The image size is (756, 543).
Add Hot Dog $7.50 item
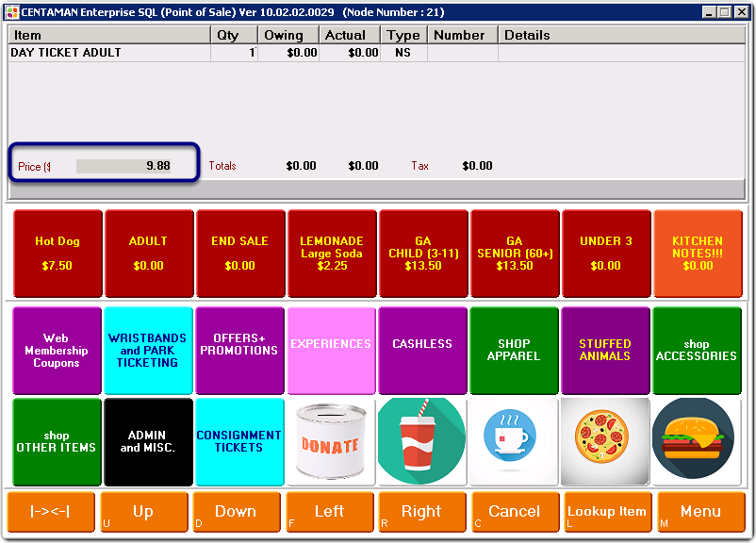[x=58, y=254]
